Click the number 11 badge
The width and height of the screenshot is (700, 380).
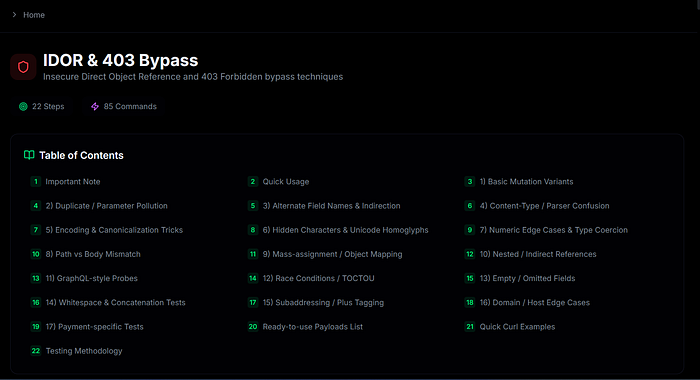(x=253, y=254)
